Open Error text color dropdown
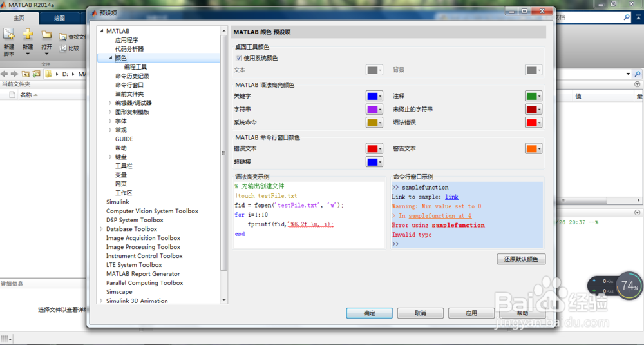644x345 pixels. tap(374, 149)
